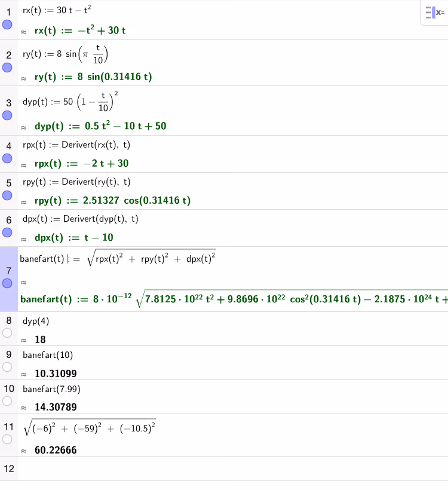
Task: Edit input dyp(t) := 50 (1 − t/10)²
Action: pos(70,102)
